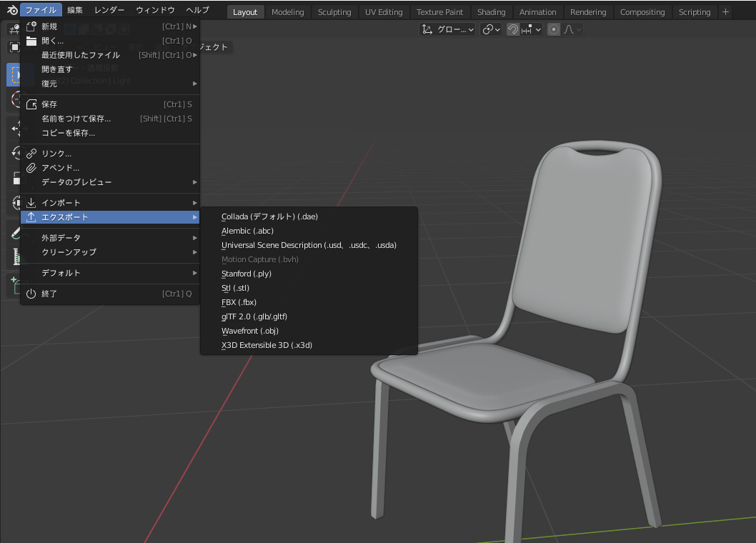Screen dimensions: 756x543
Task: Switch to the Modeling workspace tab
Action: point(288,12)
